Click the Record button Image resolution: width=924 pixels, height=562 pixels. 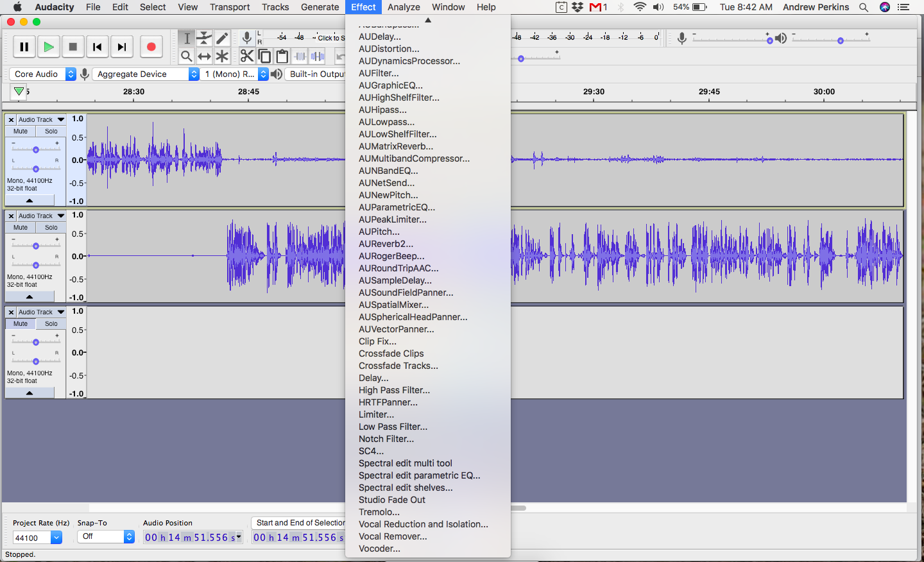click(151, 46)
